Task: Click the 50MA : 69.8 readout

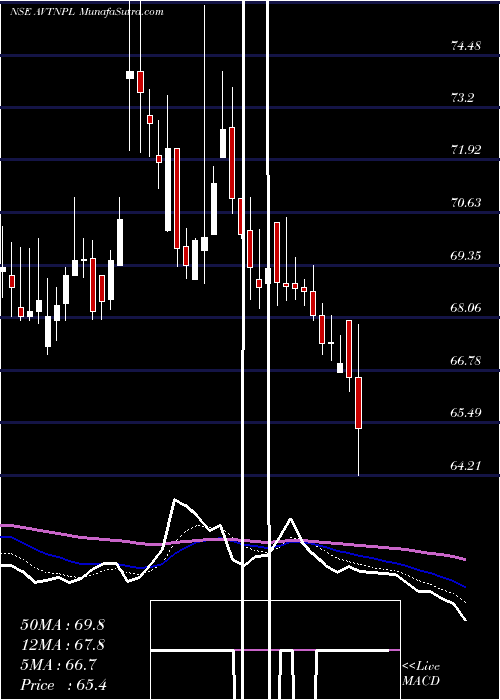Action: (x=62, y=625)
